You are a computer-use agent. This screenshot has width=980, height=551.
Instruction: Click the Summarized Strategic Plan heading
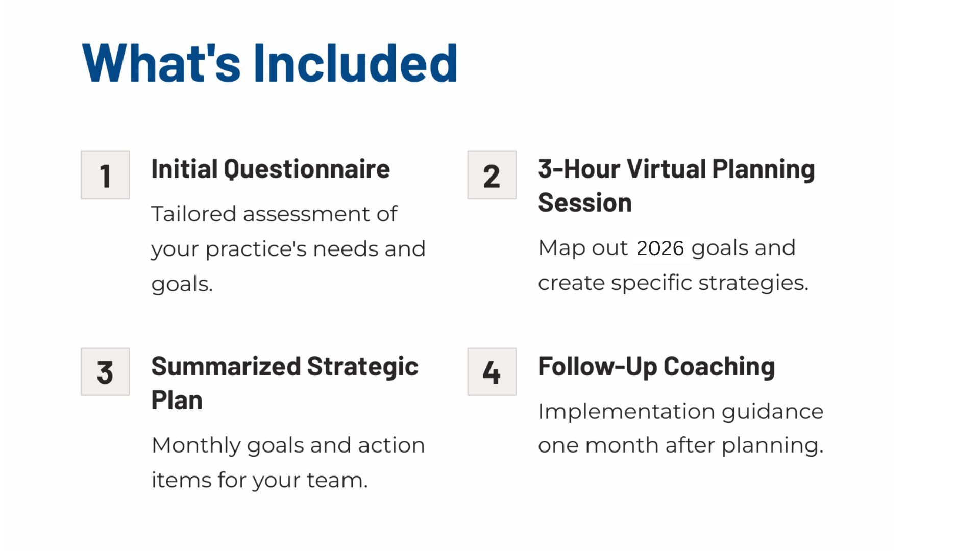(x=285, y=383)
